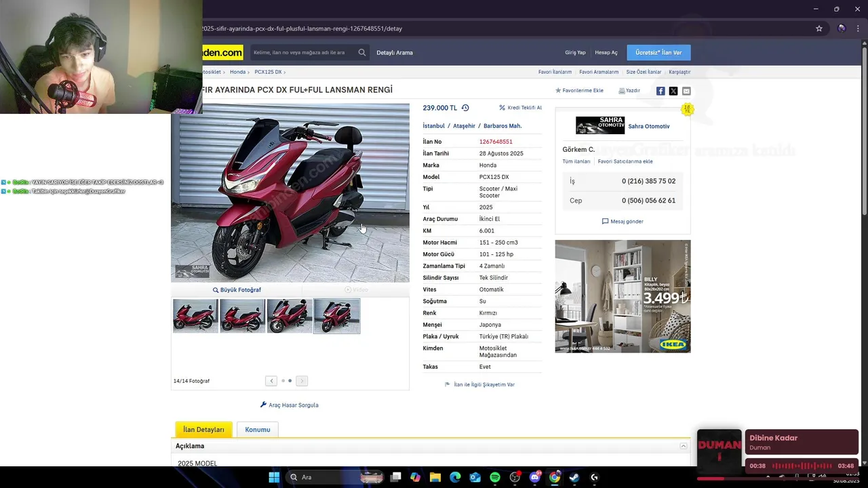The height and width of the screenshot is (488, 868).
Task: Click the Giriş Yap link
Action: pyautogui.click(x=575, y=52)
